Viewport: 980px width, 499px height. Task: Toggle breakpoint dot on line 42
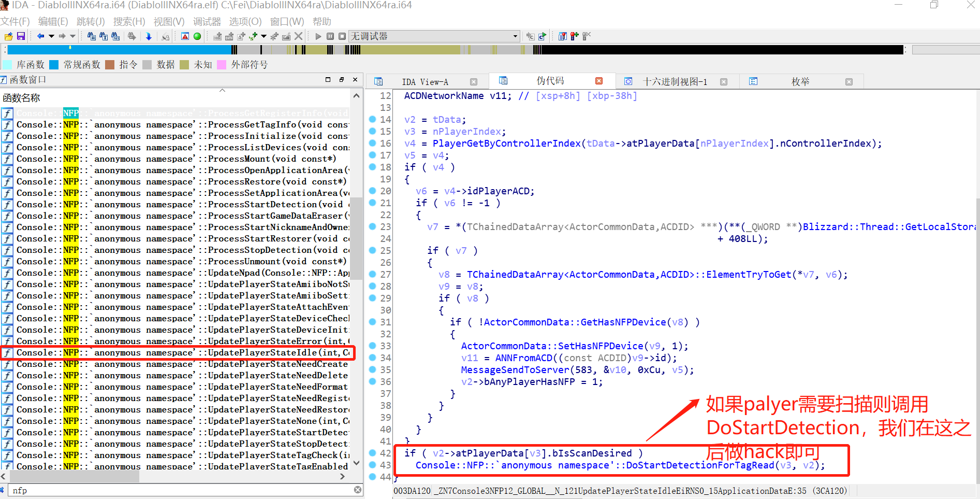coord(372,453)
